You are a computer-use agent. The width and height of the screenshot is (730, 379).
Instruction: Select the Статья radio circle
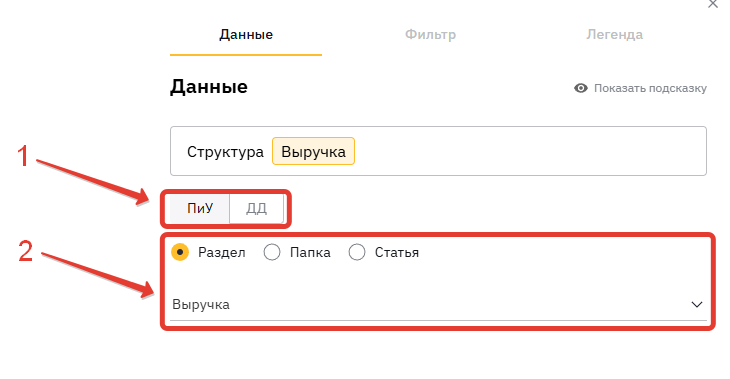[x=357, y=252]
